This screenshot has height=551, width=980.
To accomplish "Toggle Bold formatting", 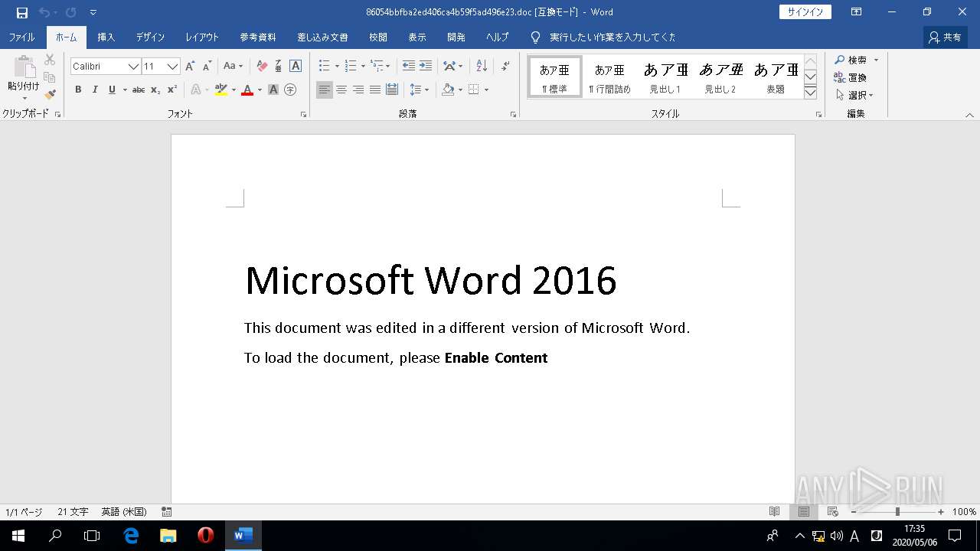I will pyautogui.click(x=78, y=90).
